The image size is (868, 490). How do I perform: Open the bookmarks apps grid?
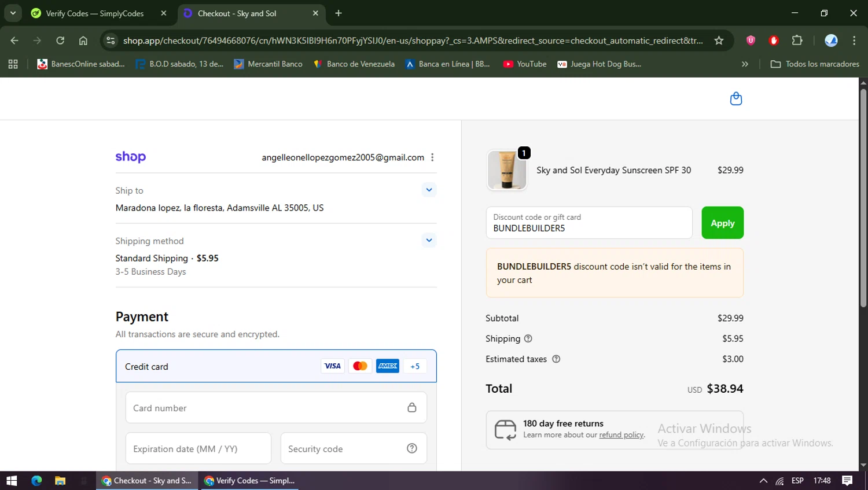tap(13, 64)
